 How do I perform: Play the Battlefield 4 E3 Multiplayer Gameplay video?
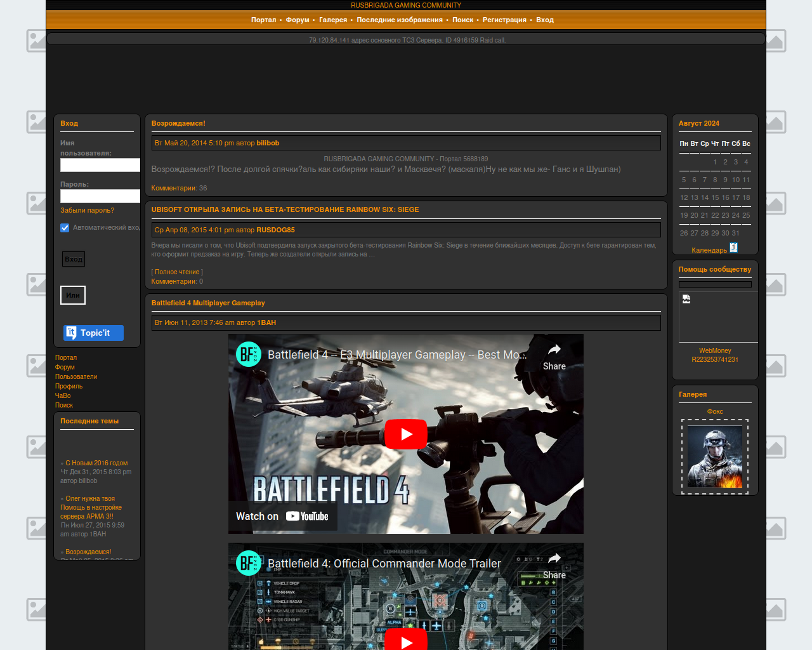tap(406, 434)
